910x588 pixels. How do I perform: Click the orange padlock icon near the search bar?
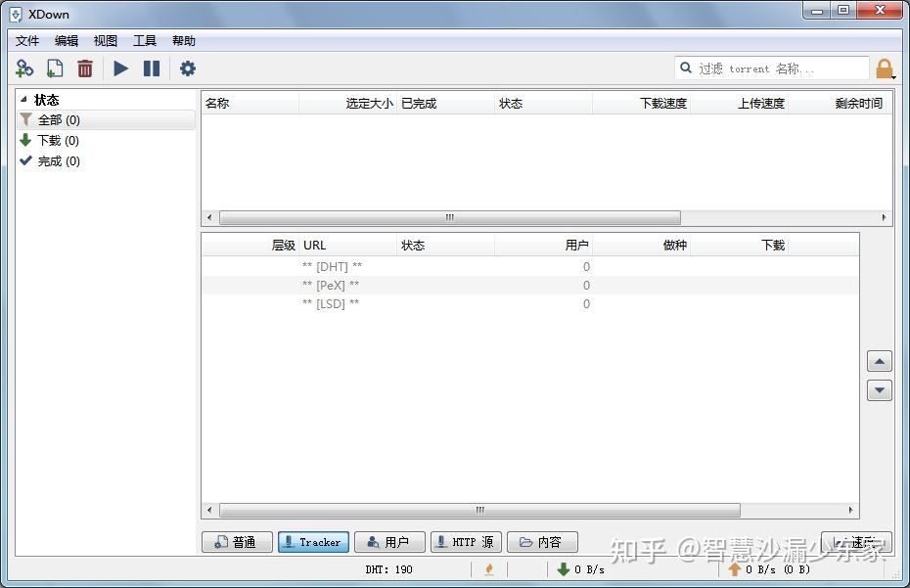[885, 68]
